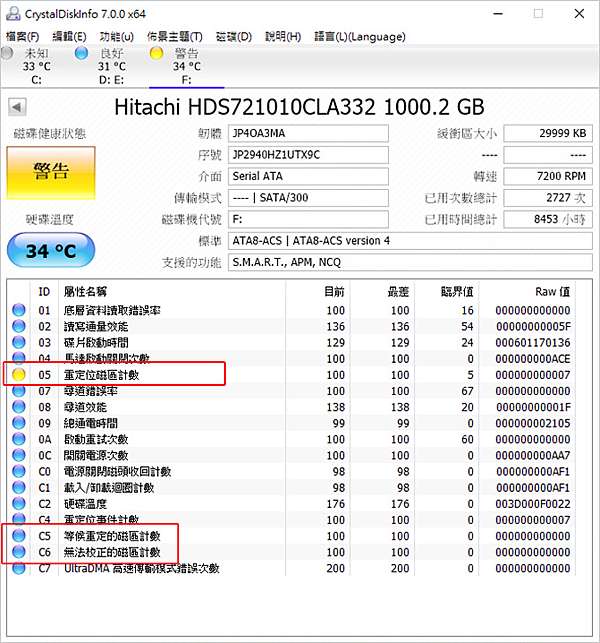Click the yellow caution icon for attribute 05
Viewport: 600px width, 643px height.
pos(18,375)
